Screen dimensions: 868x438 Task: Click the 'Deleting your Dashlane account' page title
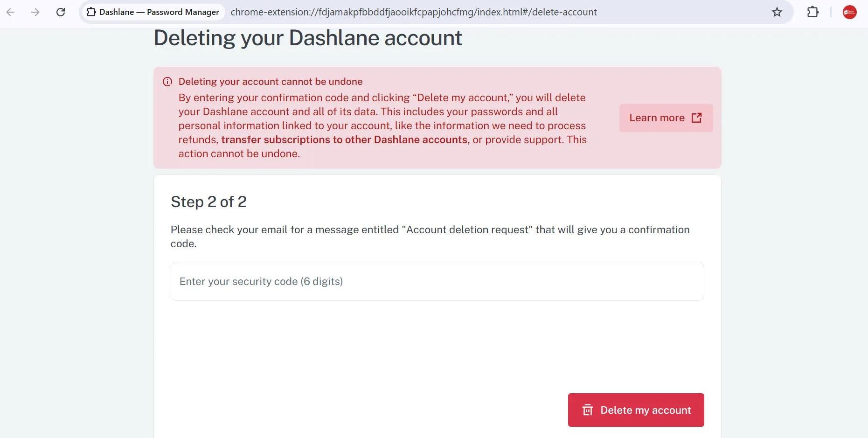pos(307,38)
